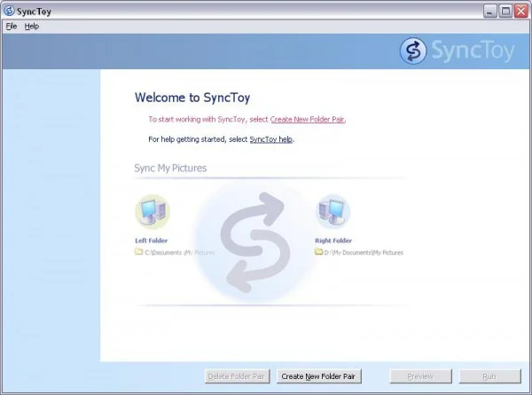Click the SyncToy logo icon in banner

tap(413, 51)
